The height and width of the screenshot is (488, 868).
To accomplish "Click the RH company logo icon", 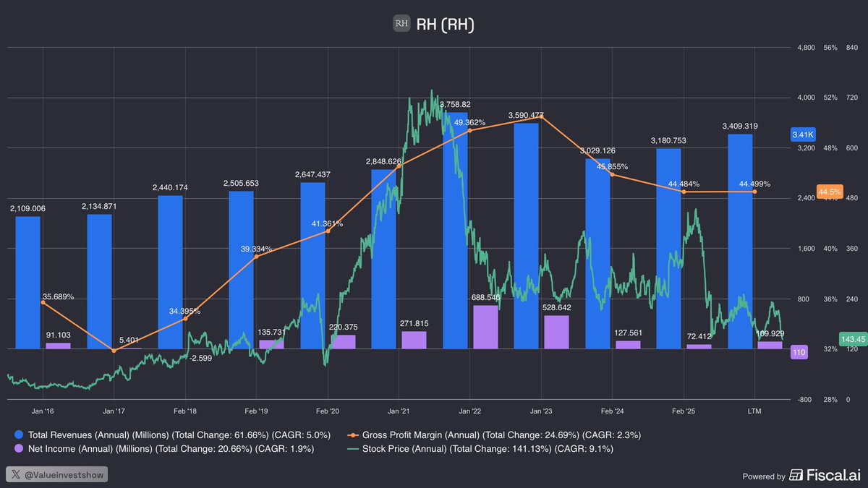I will 401,24.
